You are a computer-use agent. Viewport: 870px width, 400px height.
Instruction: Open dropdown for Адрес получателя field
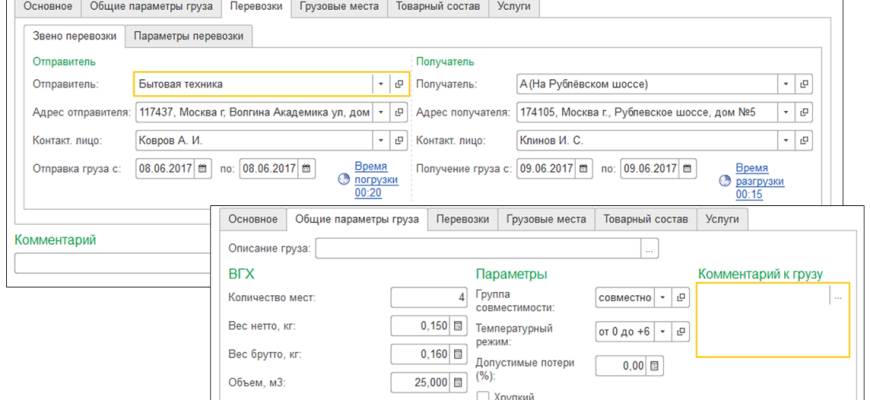(x=786, y=113)
